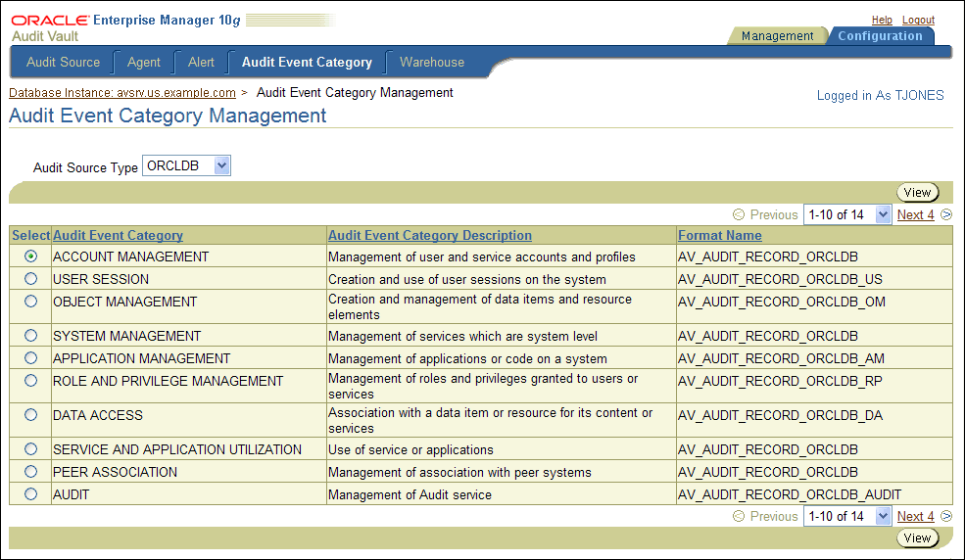
Task: Sort by Format Name column header
Action: [719, 236]
